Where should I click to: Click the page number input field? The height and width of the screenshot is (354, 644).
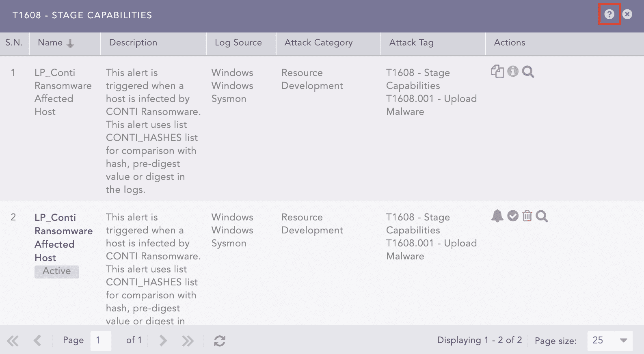(x=101, y=341)
